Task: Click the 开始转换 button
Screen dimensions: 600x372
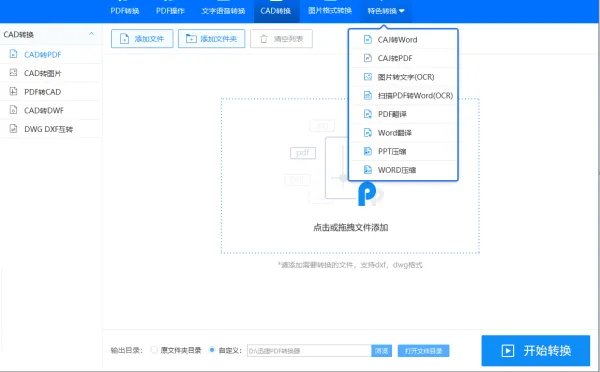Action: (536, 351)
